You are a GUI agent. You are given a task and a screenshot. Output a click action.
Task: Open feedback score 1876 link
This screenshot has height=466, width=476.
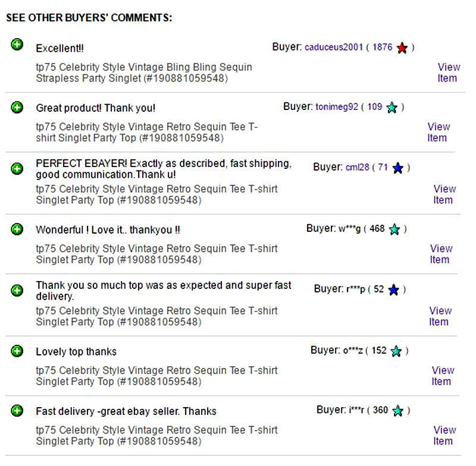click(382, 47)
